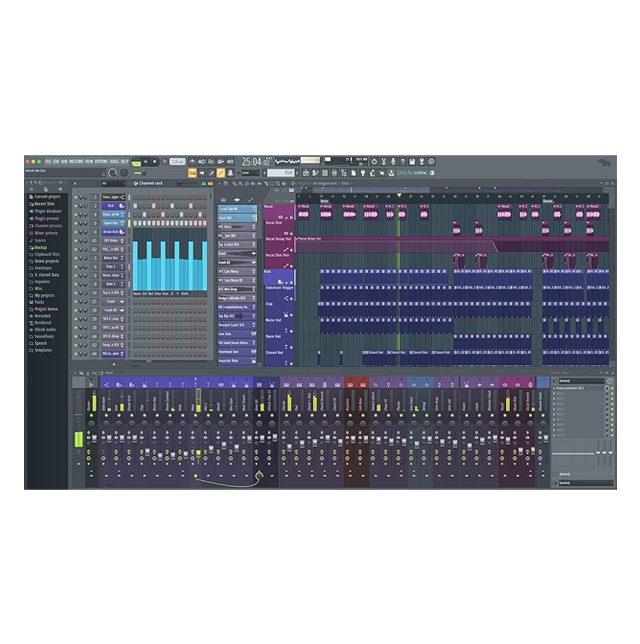Click the highlighted pencil icon in the toolbar
This screenshot has height=644, width=640.
point(221,173)
